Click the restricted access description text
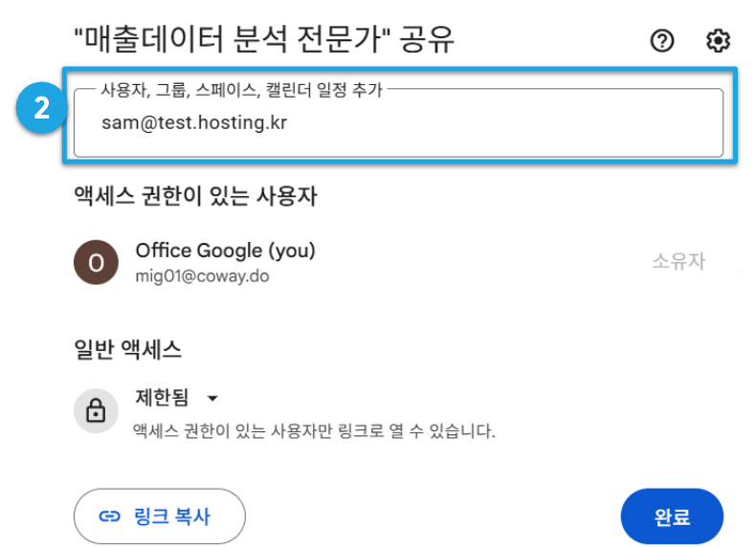Screen dimensions: 756x547 [x=314, y=430]
